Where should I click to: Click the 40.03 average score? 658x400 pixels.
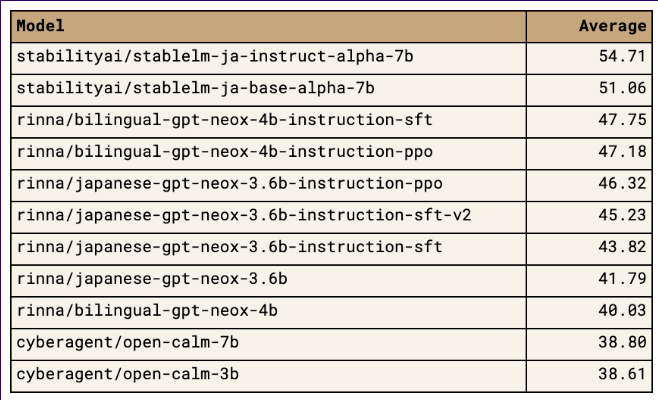tap(622, 311)
